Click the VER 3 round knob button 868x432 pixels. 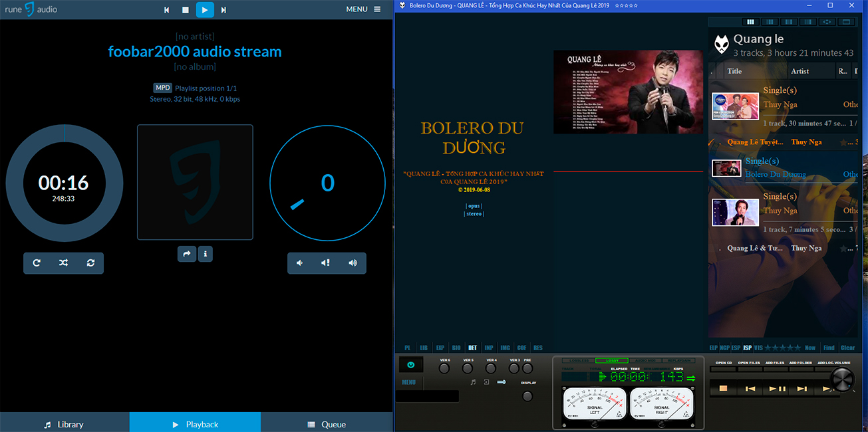coord(514,368)
